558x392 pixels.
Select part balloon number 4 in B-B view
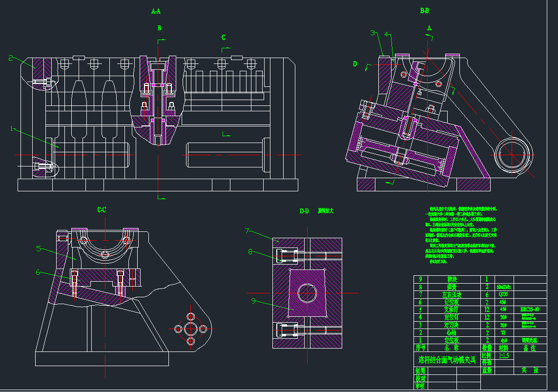[386, 34]
